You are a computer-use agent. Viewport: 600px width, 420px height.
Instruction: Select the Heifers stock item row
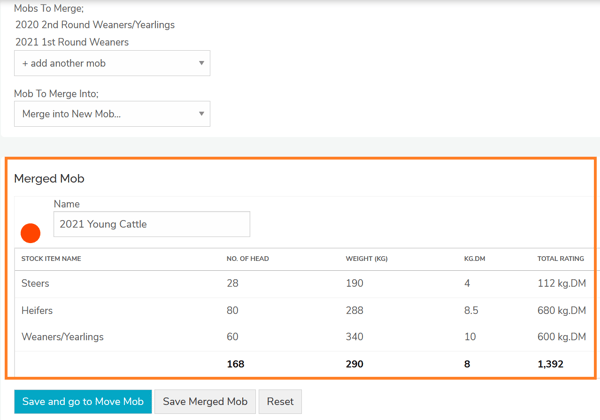point(38,311)
